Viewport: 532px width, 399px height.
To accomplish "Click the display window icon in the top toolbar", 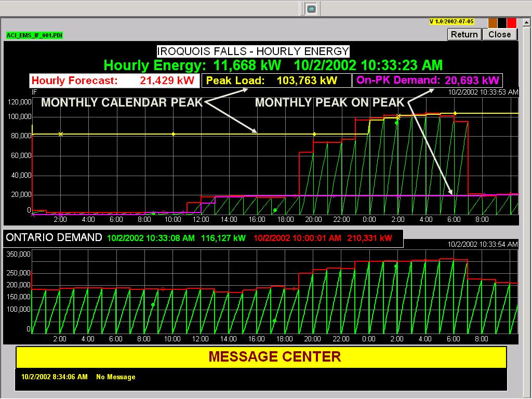I will 311,9.
